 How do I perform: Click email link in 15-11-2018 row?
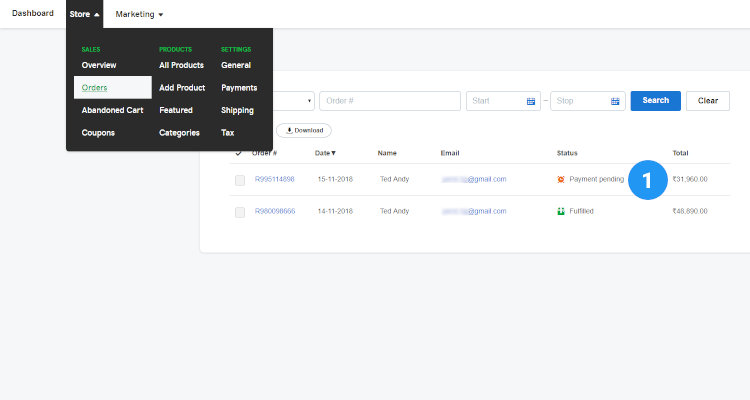474,179
